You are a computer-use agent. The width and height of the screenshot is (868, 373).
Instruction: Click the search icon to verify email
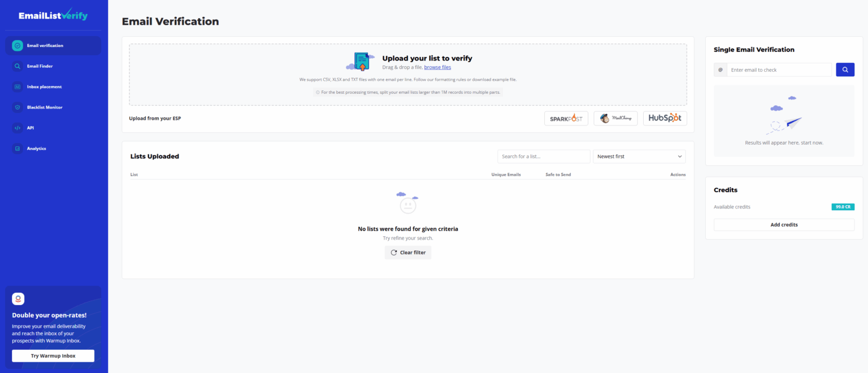(845, 69)
